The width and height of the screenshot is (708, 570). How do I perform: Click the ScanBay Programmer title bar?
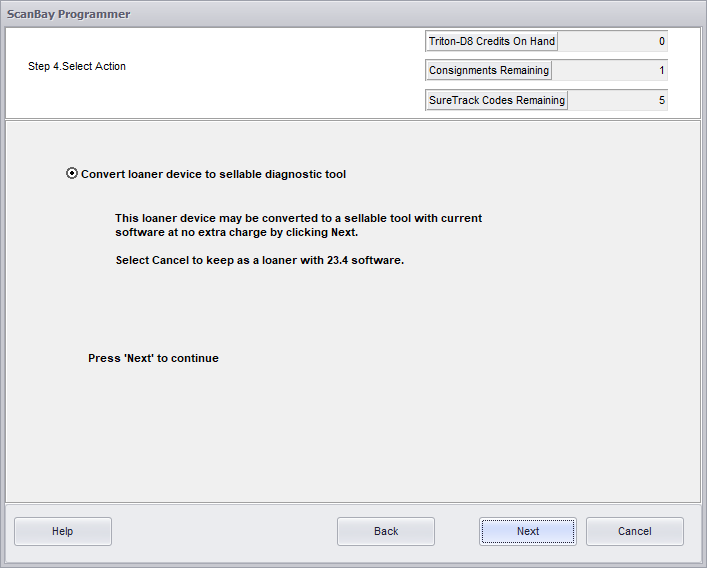tap(300, 14)
